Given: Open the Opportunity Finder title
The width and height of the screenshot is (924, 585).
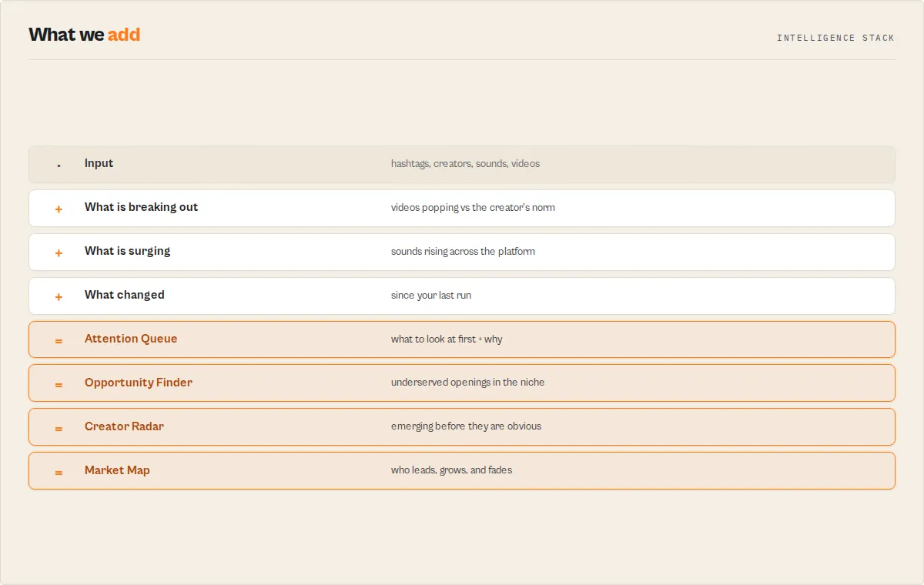Looking at the screenshot, I should [x=139, y=383].
